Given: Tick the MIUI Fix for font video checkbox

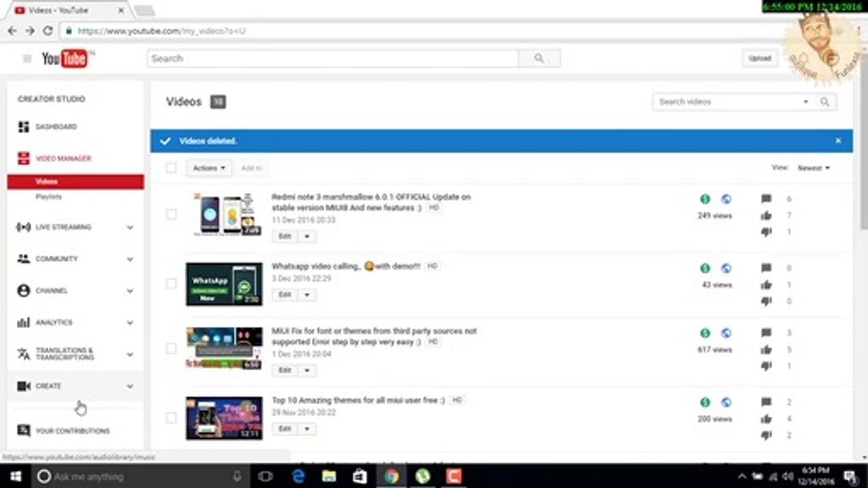Looking at the screenshot, I should click(171, 348).
